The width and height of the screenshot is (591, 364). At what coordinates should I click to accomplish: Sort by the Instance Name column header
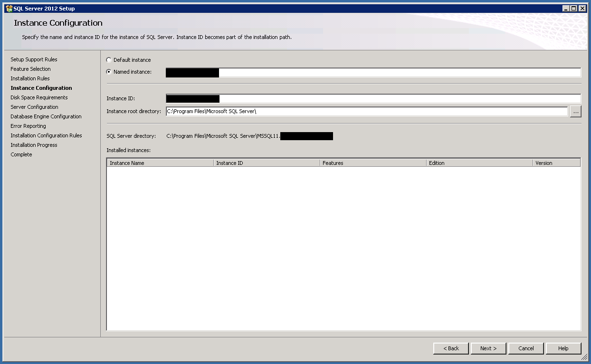(160, 163)
